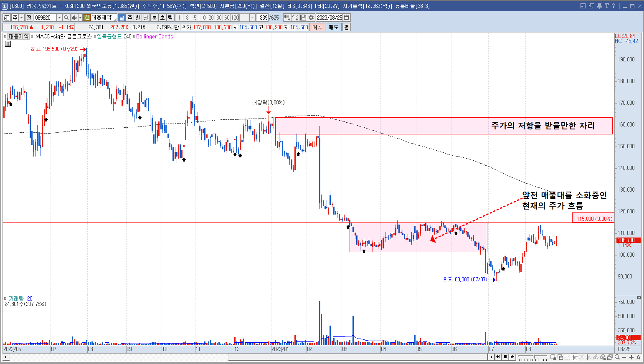
Task: Click the A text tool icon at bottom
Action: coord(638,357)
